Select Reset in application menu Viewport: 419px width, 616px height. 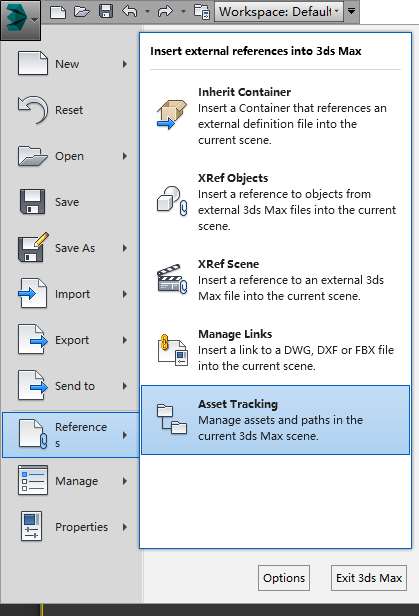71,110
